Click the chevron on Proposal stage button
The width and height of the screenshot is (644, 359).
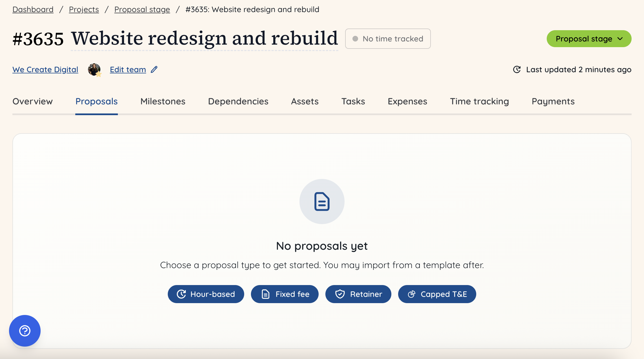(x=620, y=39)
